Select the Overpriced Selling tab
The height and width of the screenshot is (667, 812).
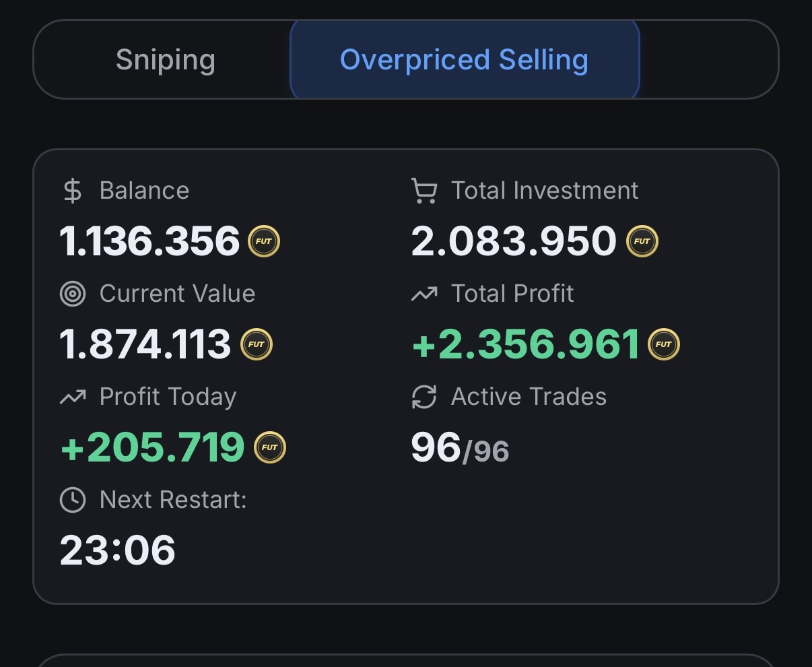[464, 60]
